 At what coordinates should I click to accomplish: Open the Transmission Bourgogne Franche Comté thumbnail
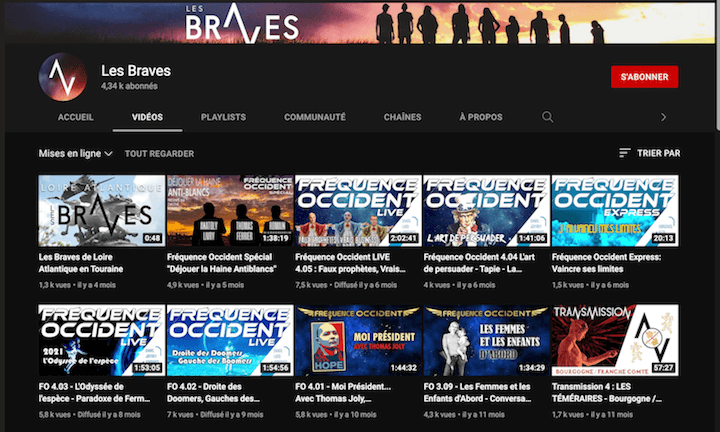[x=615, y=340]
